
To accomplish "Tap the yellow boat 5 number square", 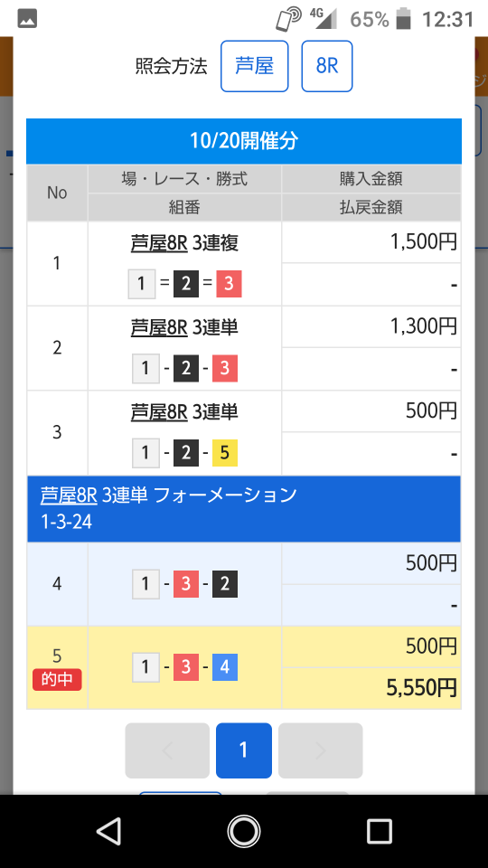I will point(225,453).
